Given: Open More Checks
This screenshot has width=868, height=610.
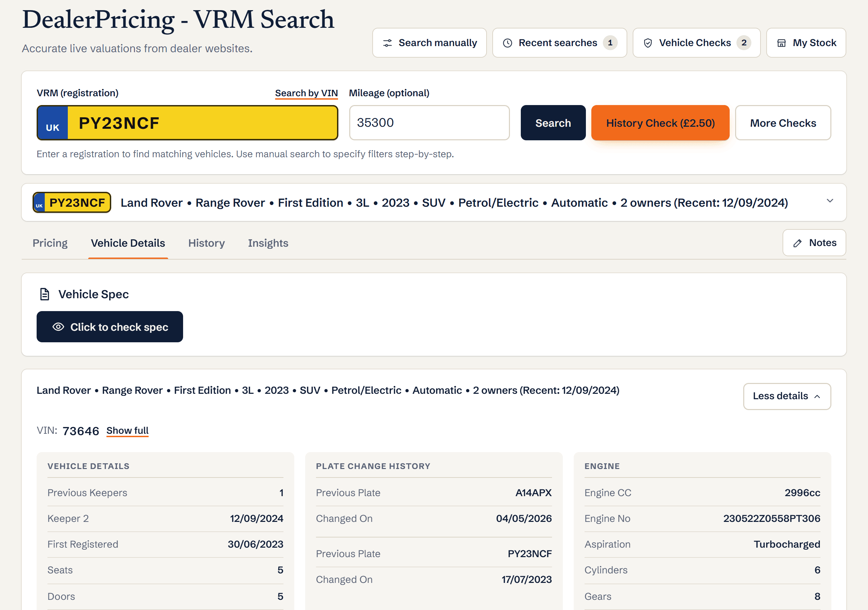Looking at the screenshot, I should tap(783, 123).
